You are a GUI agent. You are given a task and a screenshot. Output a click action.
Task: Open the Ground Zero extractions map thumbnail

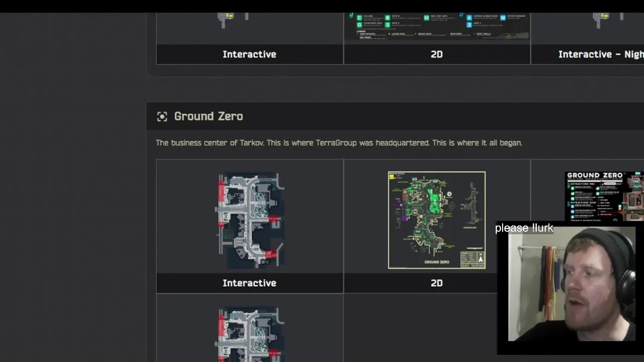[604, 196]
